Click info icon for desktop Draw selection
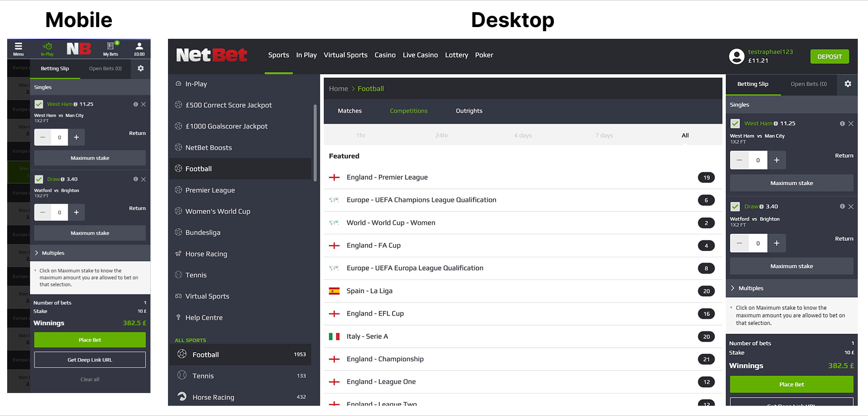Screen dimensions: 868x416 pos(842,207)
